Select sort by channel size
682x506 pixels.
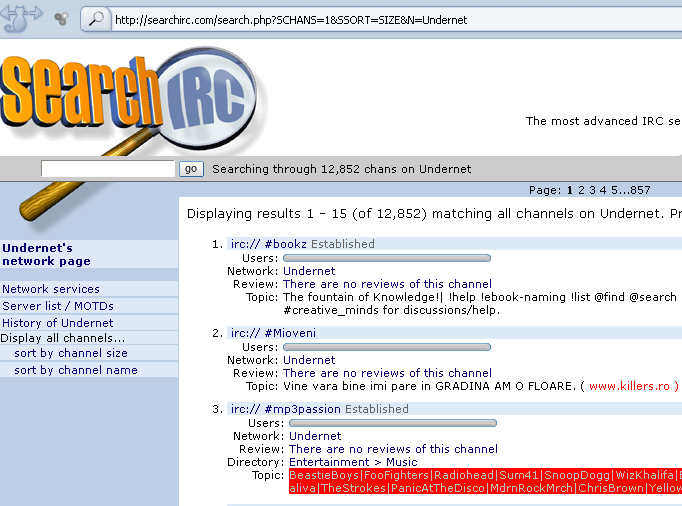[x=71, y=353]
